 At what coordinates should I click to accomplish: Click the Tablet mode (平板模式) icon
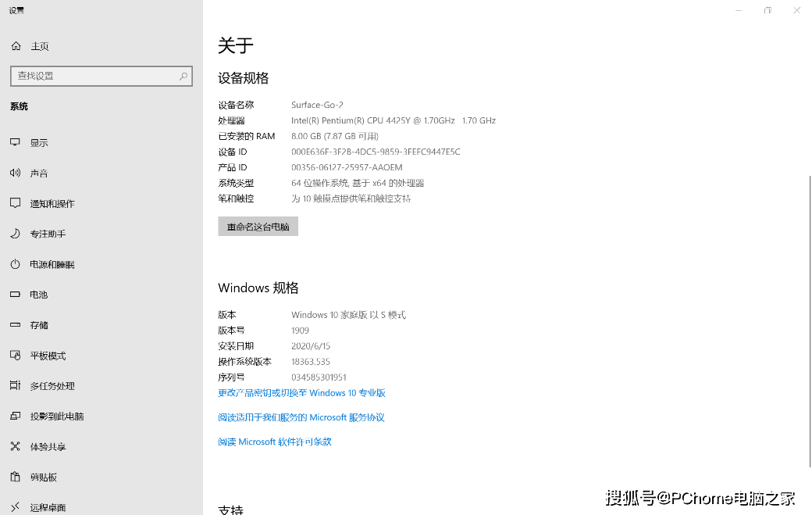pos(15,356)
